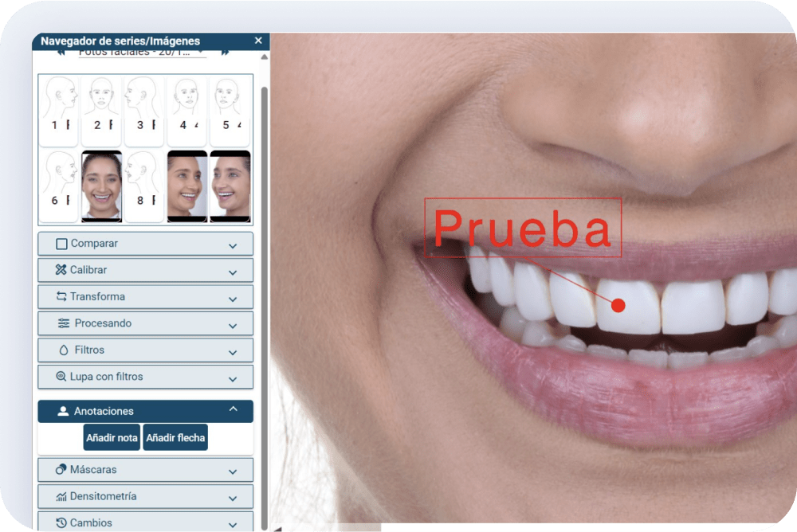Screen dimensions: 797x532
Task: Expand the Transforma section chevron
Action: [x=233, y=299]
